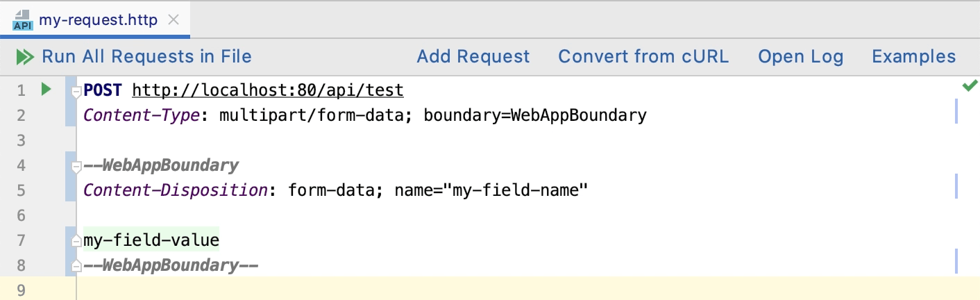This screenshot has width=980, height=300.
Task: Click the green run request gutter icon
Action: [46, 89]
